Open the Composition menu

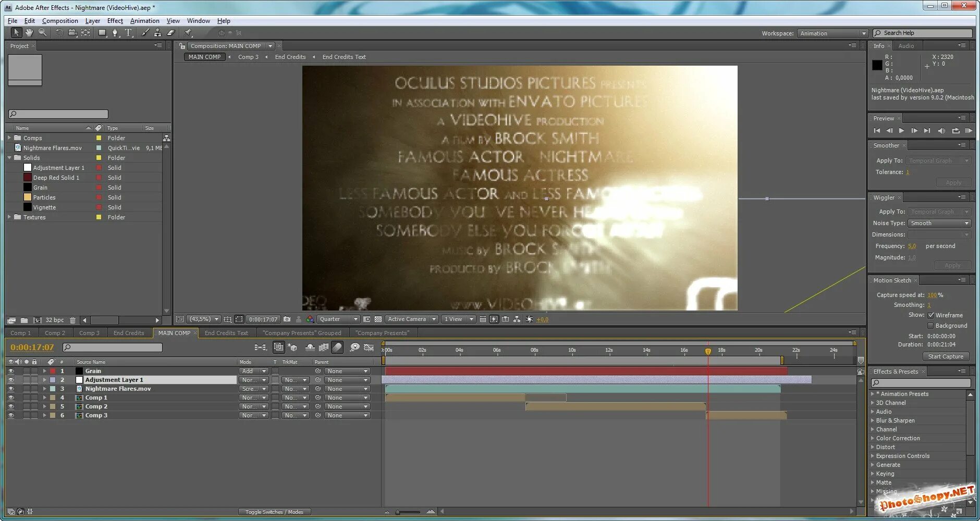pyautogui.click(x=60, y=21)
